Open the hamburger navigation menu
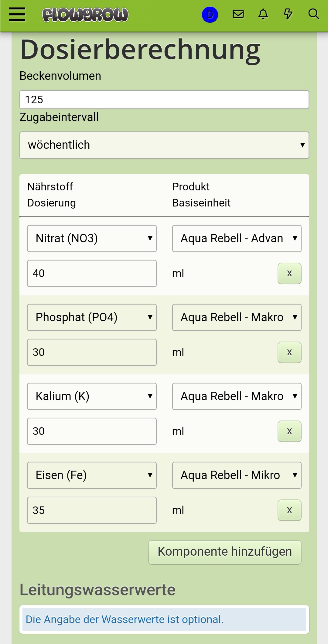 pyautogui.click(x=17, y=14)
